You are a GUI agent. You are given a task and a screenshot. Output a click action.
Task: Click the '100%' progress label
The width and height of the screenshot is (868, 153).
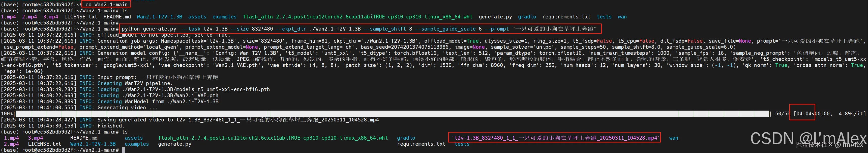pyautogui.click(x=7, y=114)
